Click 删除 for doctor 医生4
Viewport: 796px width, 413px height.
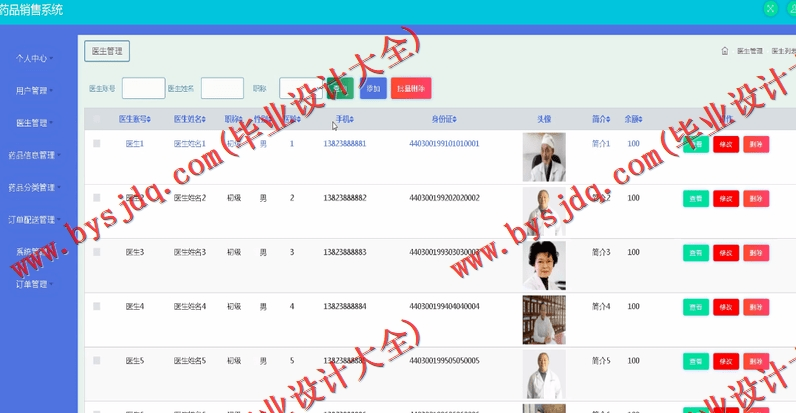pyautogui.click(x=756, y=307)
